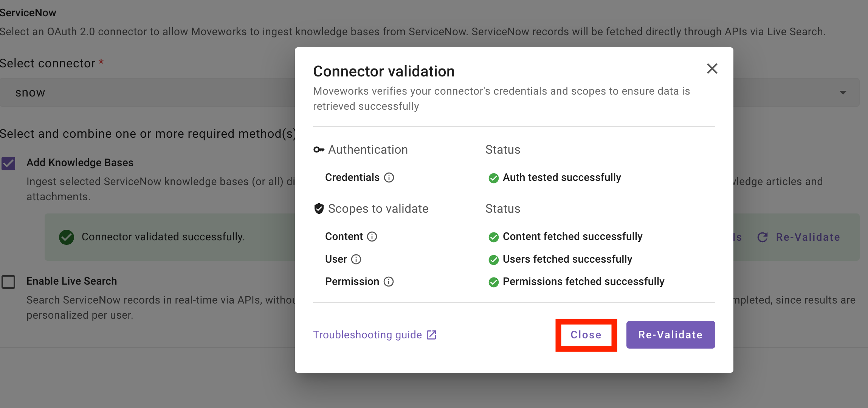The height and width of the screenshot is (408, 868).
Task: Click the 'Enable Live Search' label
Action: pos(71,281)
